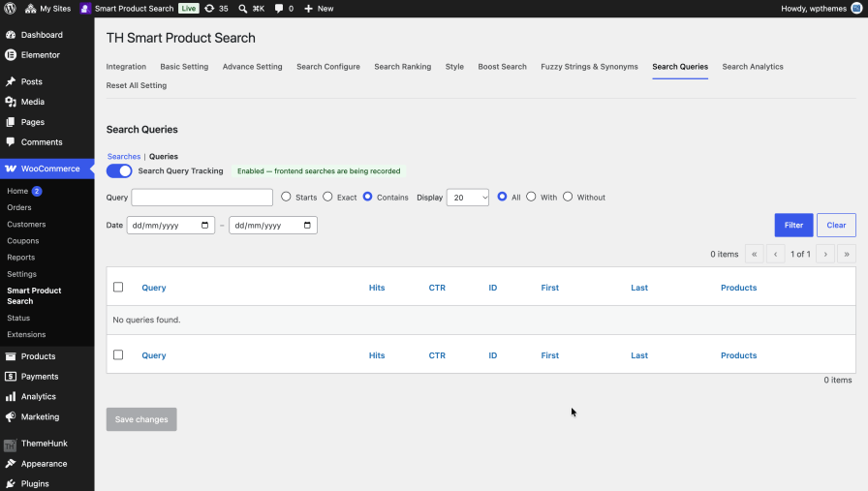Open My Sites in admin bar
868x491 pixels.
(x=48, y=9)
